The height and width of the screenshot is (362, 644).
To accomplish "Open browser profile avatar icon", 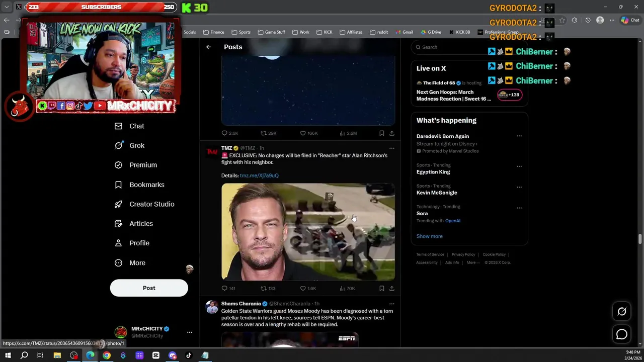I will point(600,20).
